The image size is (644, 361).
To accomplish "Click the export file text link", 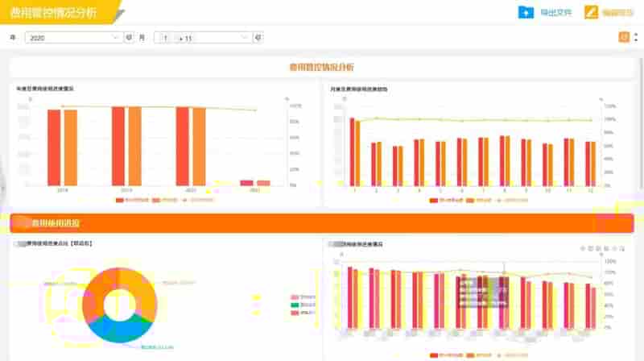I will pos(556,12).
